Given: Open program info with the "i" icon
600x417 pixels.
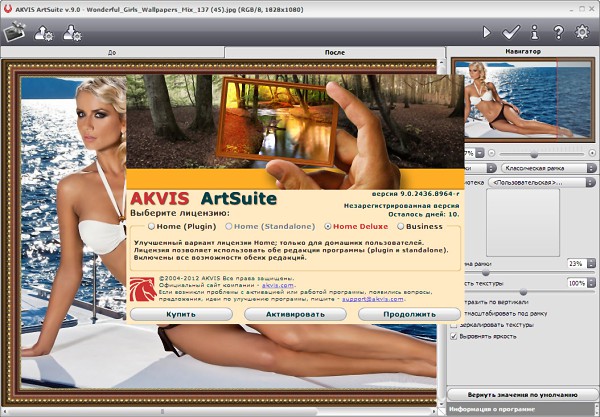Looking at the screenshot, I should (x=535, y=32).
